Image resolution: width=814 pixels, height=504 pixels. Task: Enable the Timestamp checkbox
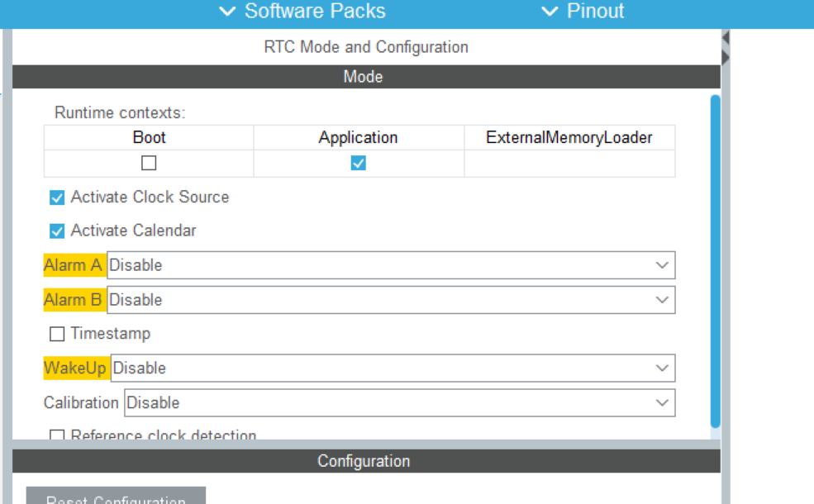point(57,334)
